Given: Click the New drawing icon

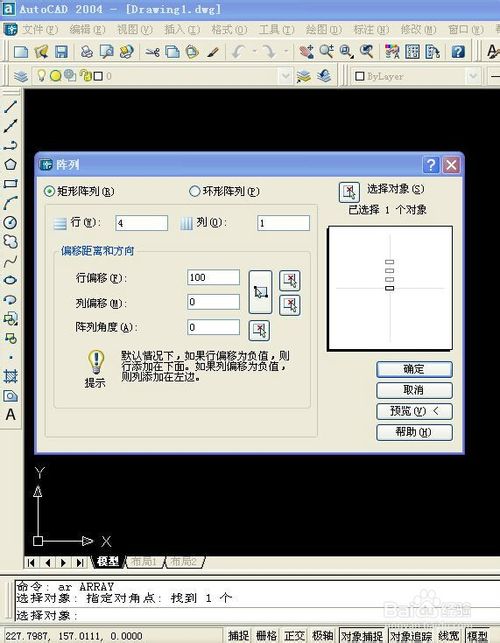Looking at the screenshot, I should click(21, 52).
